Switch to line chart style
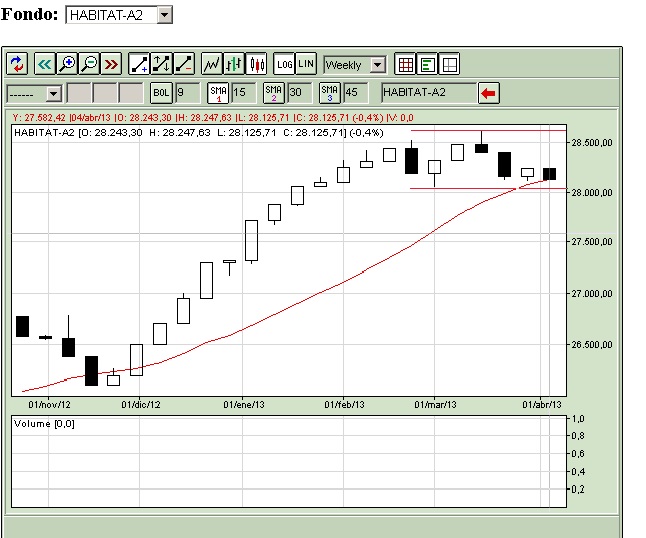646x538 pixels. [212, 64]
